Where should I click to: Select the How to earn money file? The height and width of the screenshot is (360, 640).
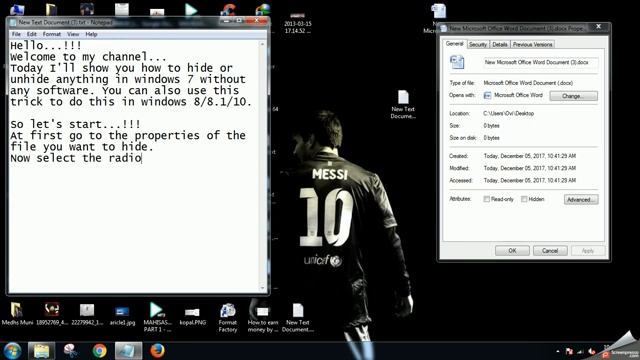point(262,318)
